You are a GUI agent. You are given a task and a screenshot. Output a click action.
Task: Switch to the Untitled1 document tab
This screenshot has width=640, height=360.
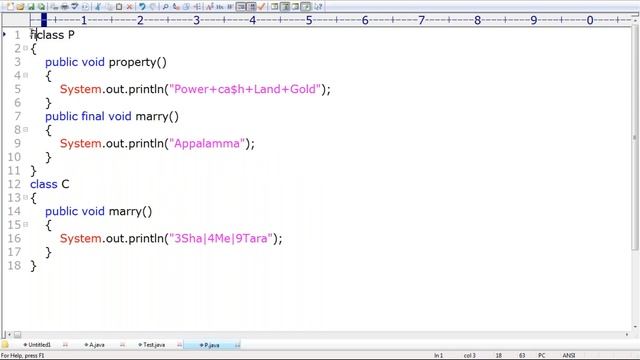[x=39, y=345]
